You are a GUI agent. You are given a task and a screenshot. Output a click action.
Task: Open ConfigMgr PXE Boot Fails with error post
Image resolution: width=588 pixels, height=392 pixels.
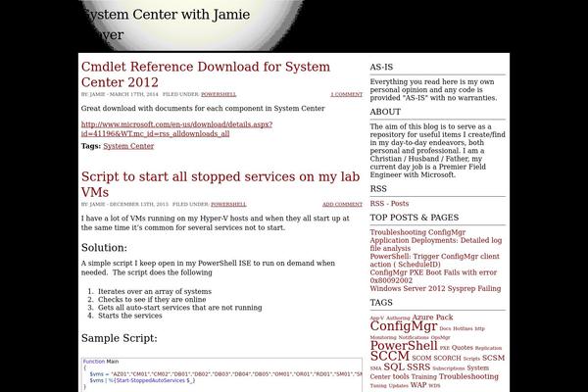point(433,276)
